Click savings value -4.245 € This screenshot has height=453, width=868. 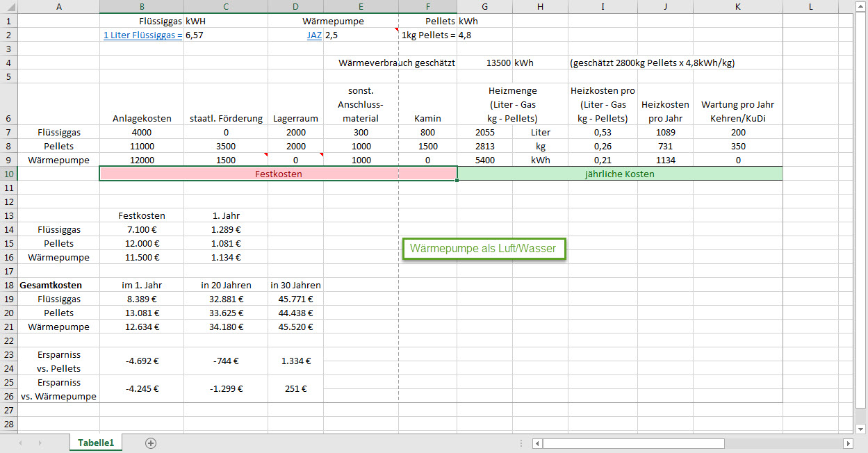pos(142,389)
